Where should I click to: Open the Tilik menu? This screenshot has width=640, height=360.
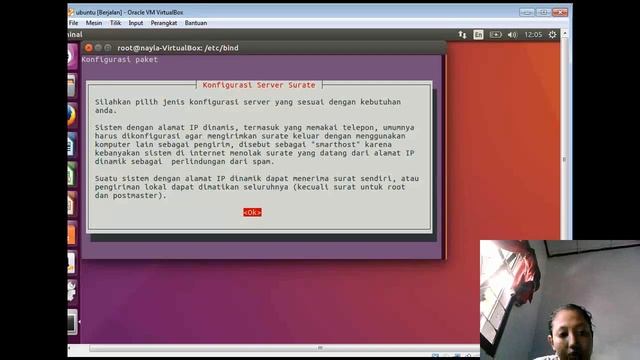point(116,23)
